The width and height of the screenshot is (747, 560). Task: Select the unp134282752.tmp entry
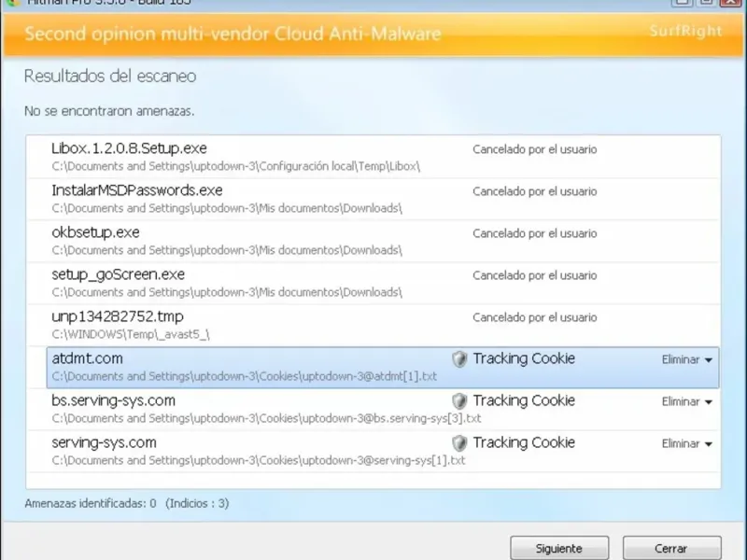373,325
